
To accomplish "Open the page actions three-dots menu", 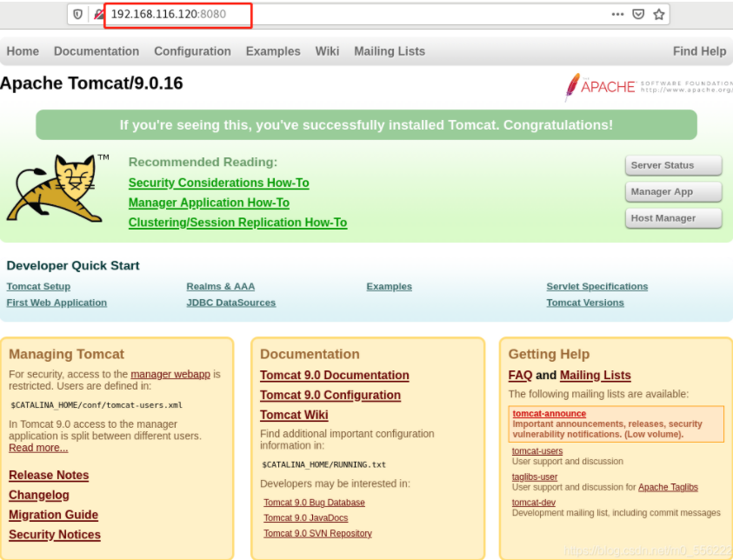I will click(617, 14).
